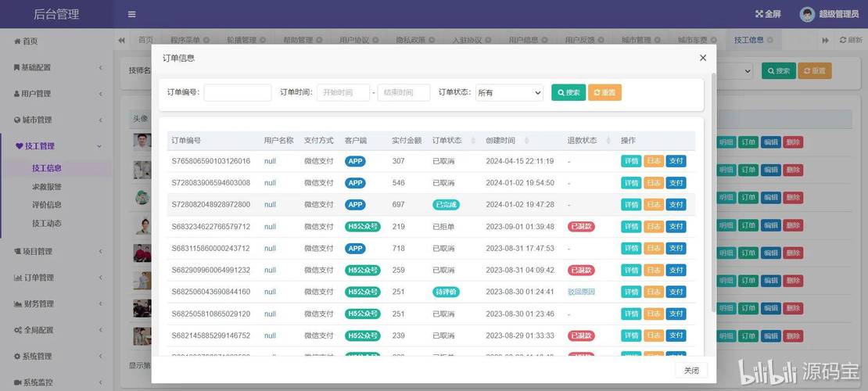Click order number S682505810865029120

[x=211, y=314]
